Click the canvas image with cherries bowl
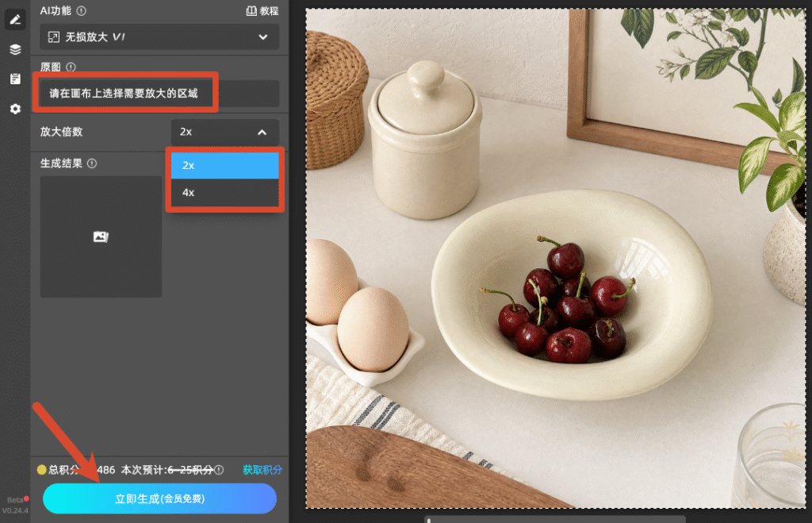Viewport: 812px width, 523px height. tap(555, 258)
